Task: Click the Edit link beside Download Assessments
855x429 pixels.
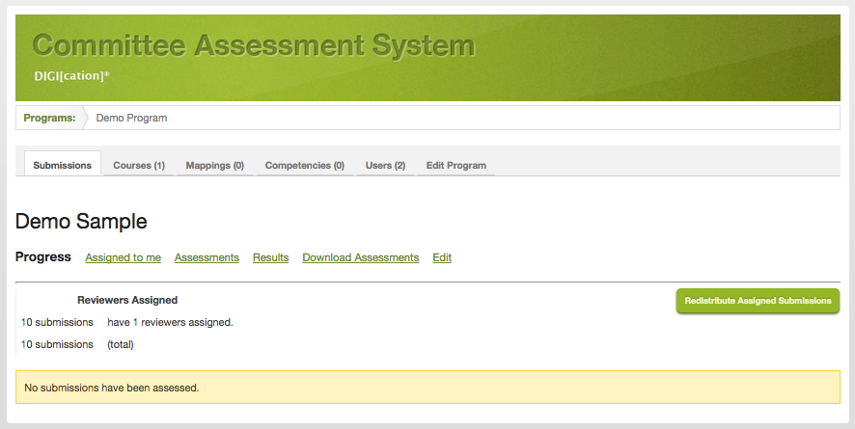Action: 442,257
